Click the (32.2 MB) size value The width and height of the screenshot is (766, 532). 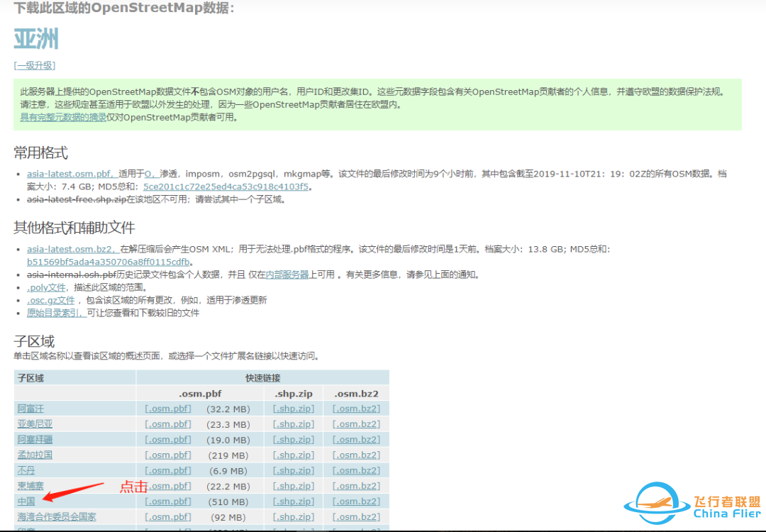coord(228,409)
